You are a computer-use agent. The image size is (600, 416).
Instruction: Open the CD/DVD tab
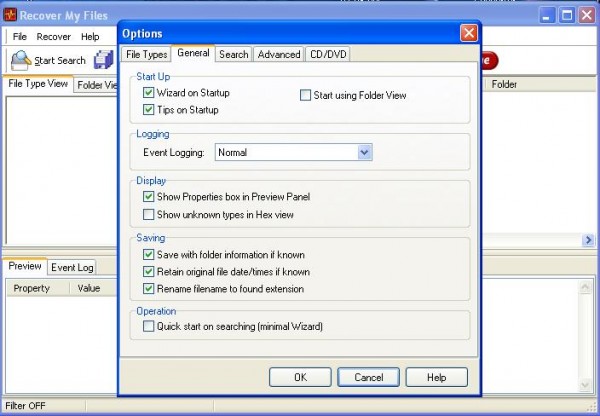point(328,54)
